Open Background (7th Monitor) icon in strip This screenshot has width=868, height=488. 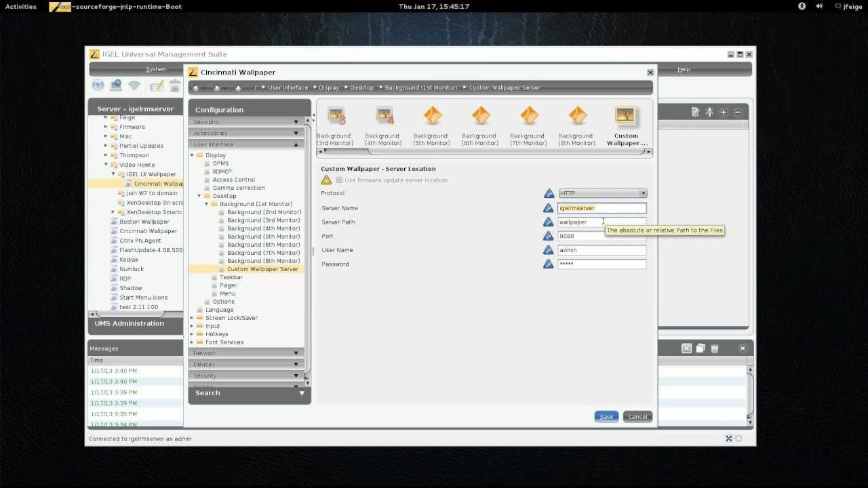[x=529, y=117]
